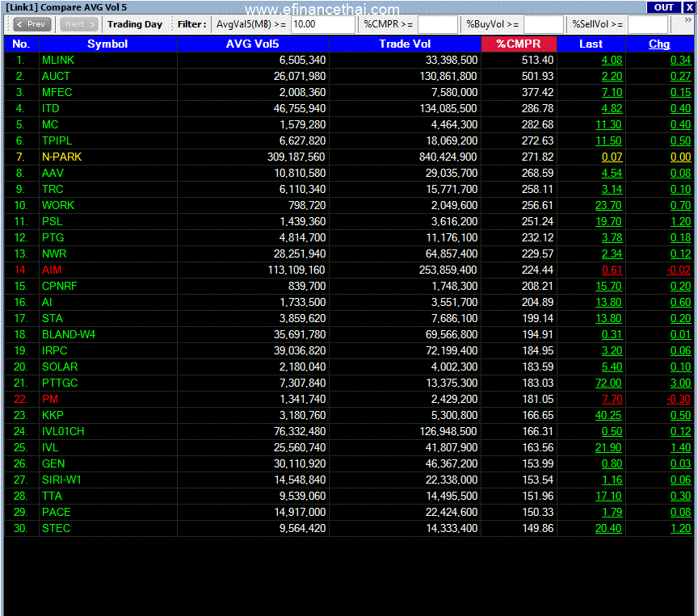
Task: Click the Prev navigation button
Action: tap(32, 24)
